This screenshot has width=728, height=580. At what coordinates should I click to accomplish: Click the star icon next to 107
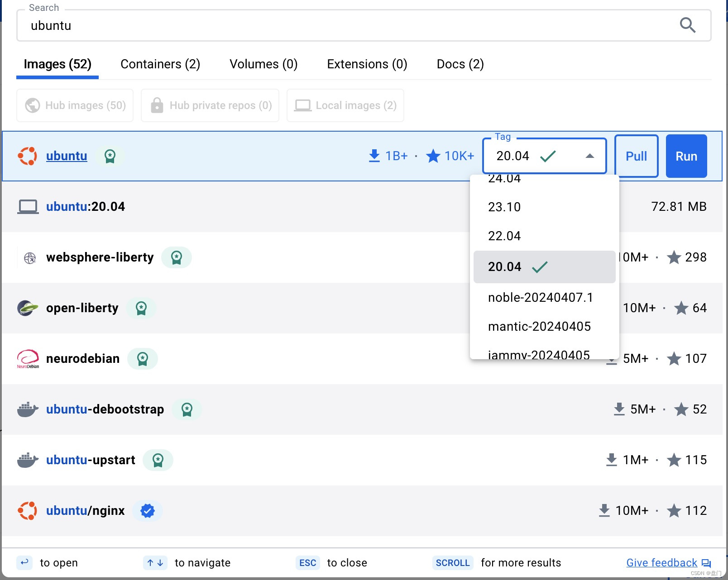pyautogui.click(x=674, y=359)
